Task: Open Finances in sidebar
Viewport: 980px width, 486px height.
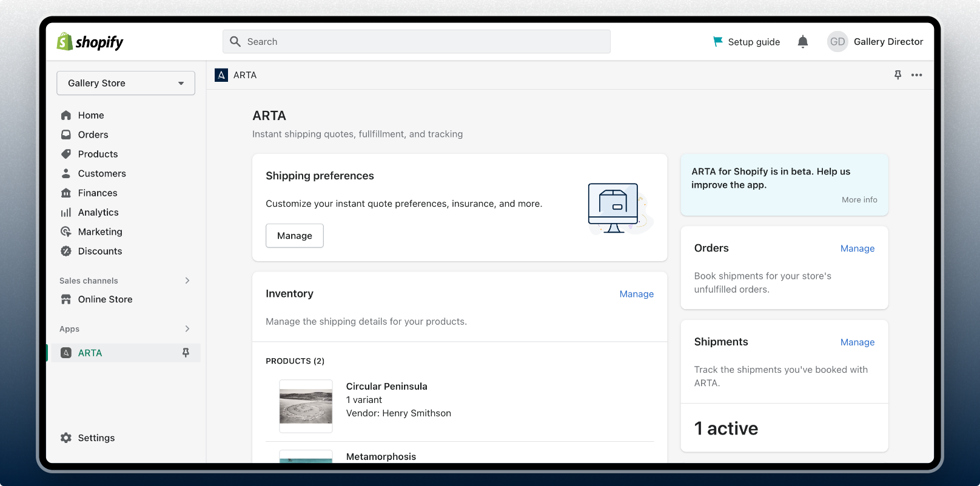Action: click(98, 193)
